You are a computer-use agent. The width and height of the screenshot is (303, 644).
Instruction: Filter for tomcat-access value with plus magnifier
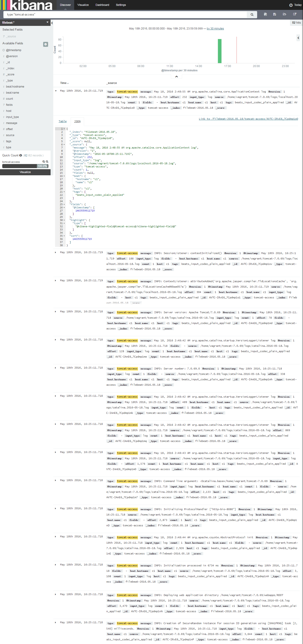[44, 162]
